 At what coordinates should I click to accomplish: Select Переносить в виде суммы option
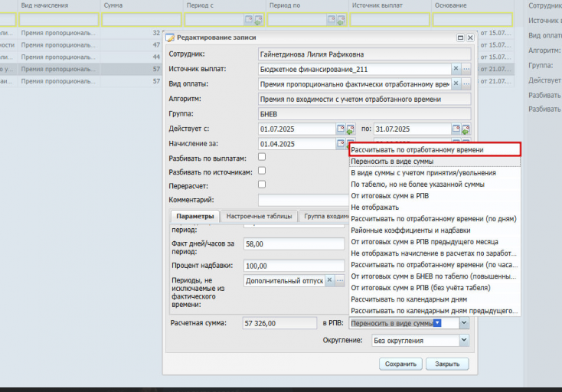(435, 162)
